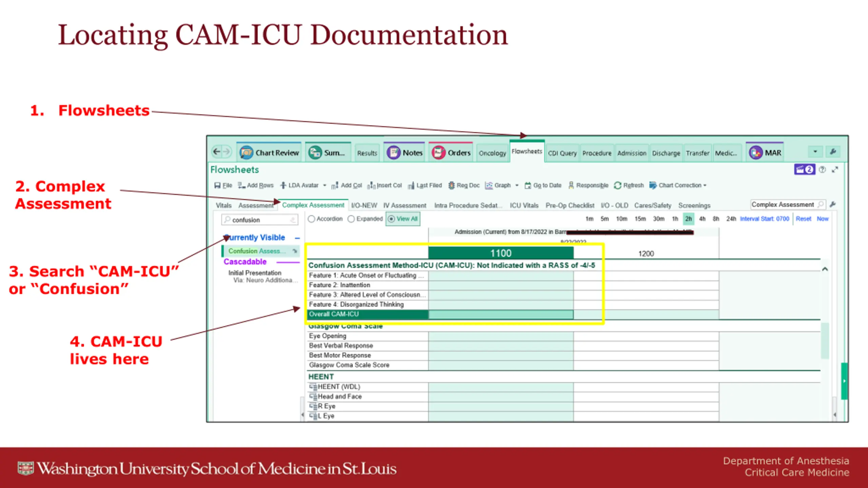Screen dimensions: 868x488
Task: Expand the right side panel handle
Action: click(844, 381)
